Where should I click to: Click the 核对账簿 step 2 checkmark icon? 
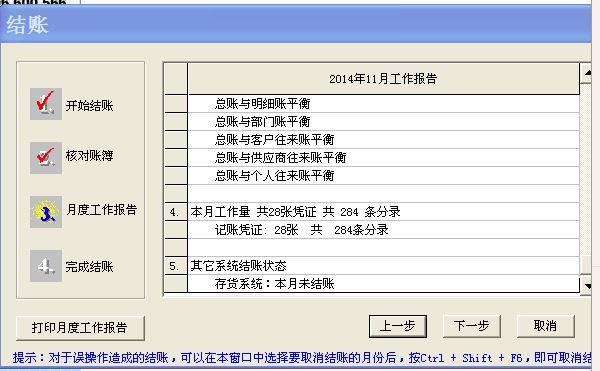pyautogui.click(x=46, y=158)
